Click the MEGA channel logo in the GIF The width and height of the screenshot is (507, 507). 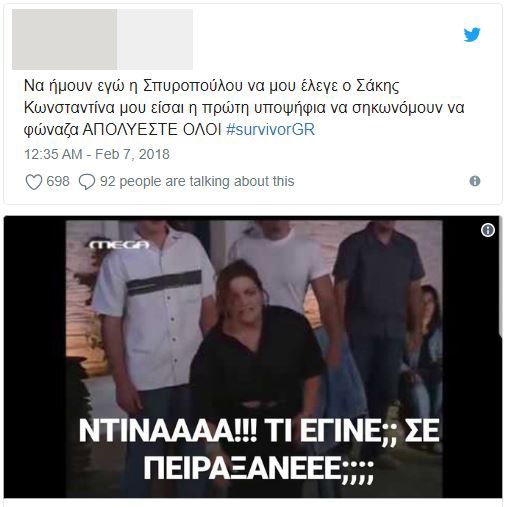pos(119,245)
